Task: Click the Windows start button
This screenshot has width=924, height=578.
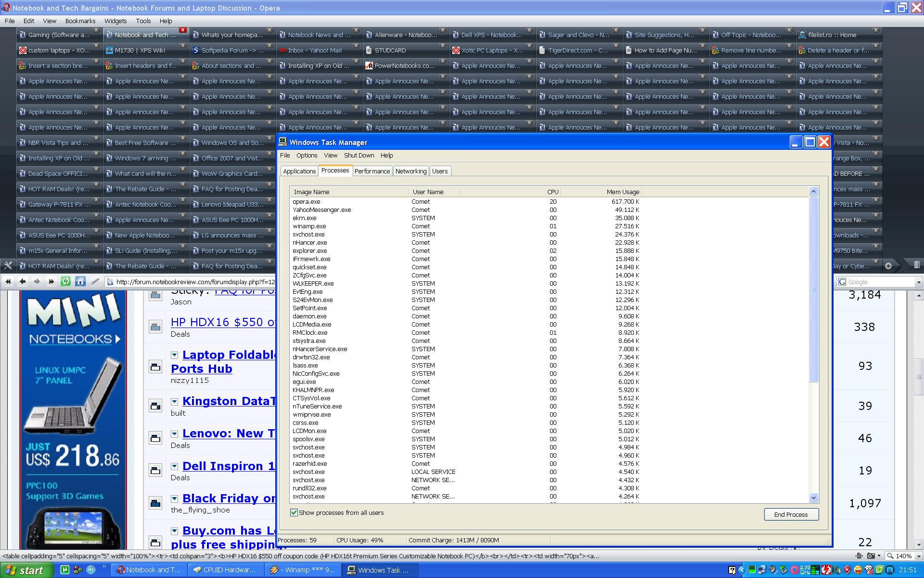Action: pyautogui.click(x=26, y=570)
